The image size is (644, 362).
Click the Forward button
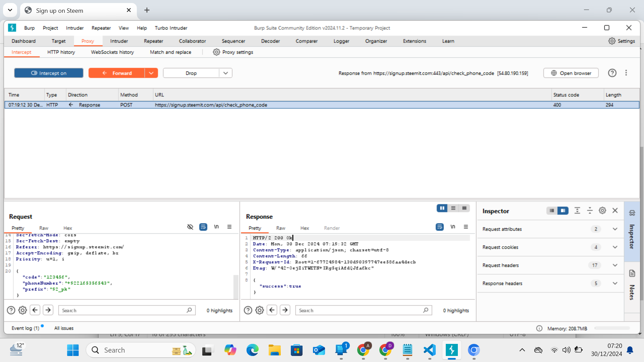tap(118, 73)
